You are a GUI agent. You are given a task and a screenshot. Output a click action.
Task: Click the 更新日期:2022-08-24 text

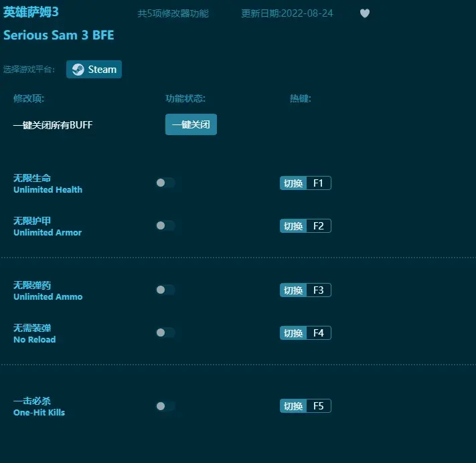click(287, 13)
